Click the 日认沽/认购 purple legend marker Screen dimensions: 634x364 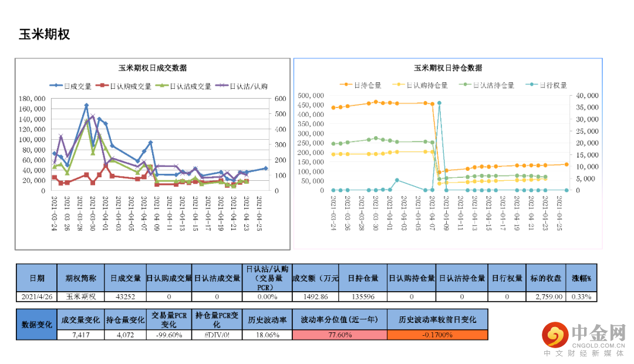click(222, 86)
